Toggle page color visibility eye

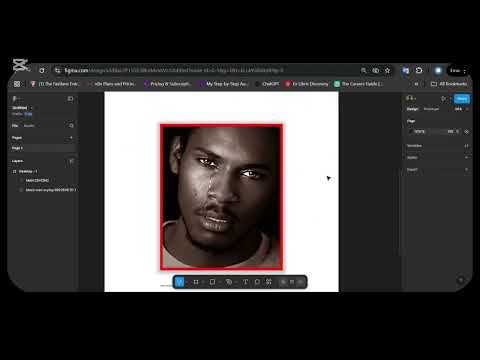point(467,132)
